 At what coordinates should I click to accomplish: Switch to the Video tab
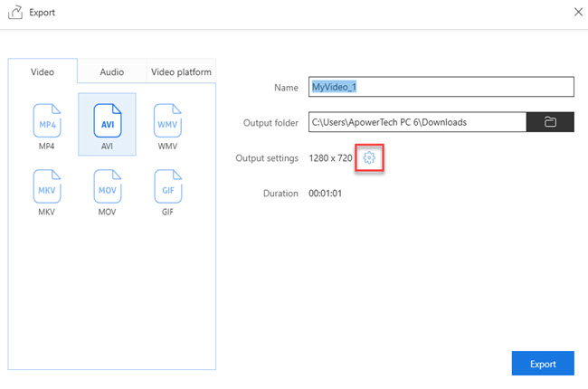click(43, 72)
